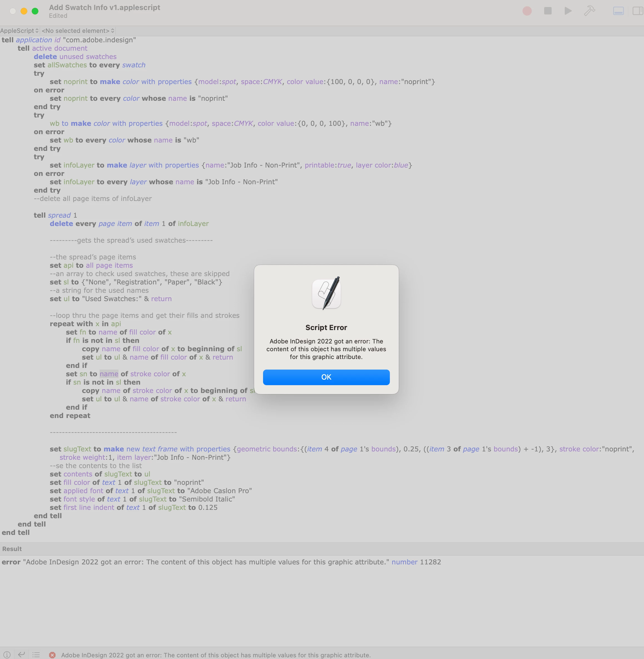Open the No selected element dropdown
Screen dimensions: 644x659
click(78, 30)
